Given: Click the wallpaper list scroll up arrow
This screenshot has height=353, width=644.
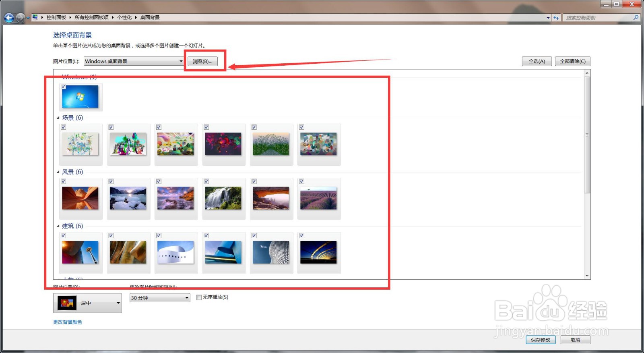Looking at the screenshot, I should 587,73.
